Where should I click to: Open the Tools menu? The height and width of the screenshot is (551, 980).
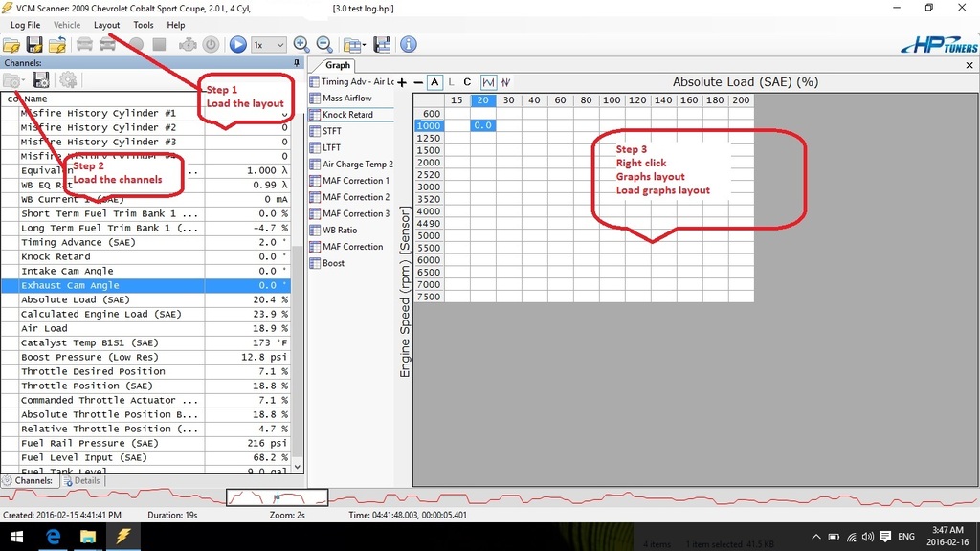coord(144,25)
